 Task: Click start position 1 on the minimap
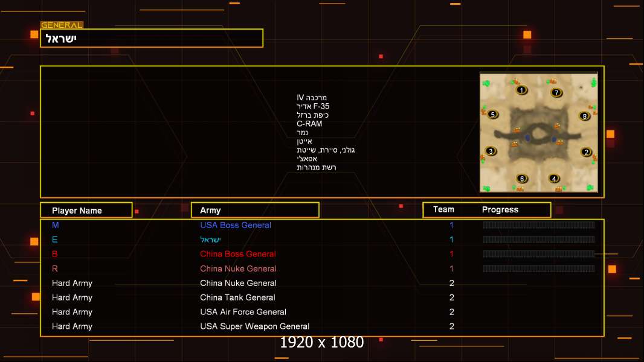click(x=521, y=90)
